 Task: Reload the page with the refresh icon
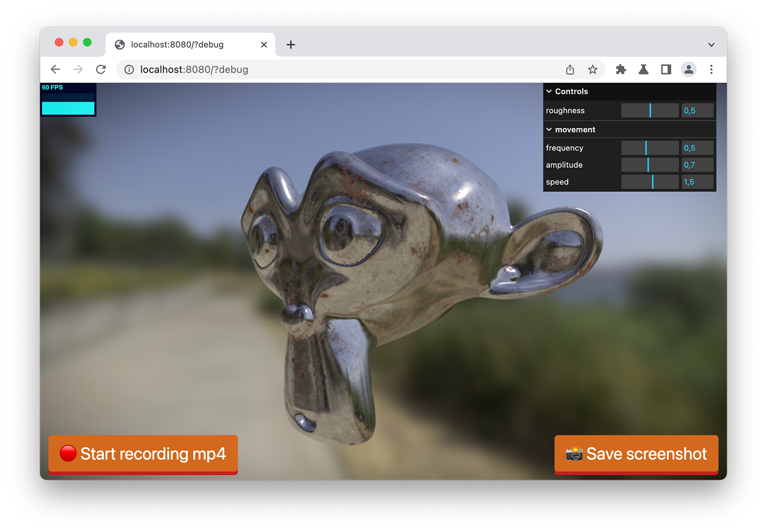[101, 69]
